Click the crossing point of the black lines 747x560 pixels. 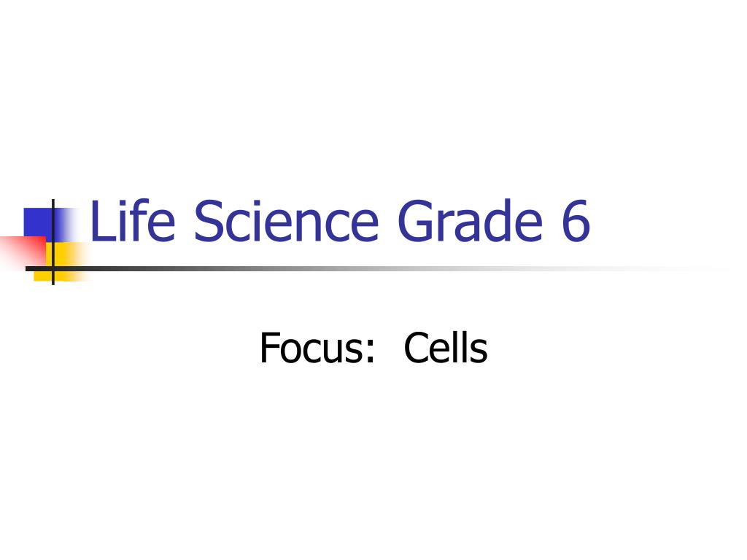coord(53,268)
